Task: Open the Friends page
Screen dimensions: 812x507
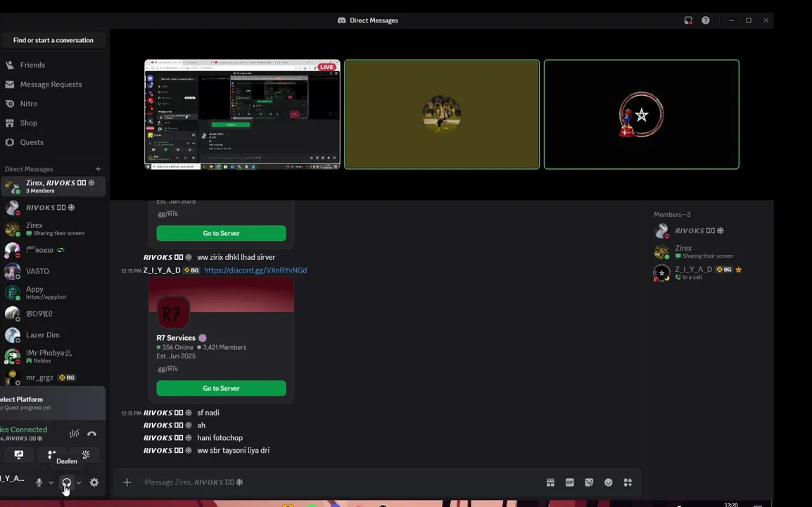Action: pyautogui.click(x=53, y=65)
